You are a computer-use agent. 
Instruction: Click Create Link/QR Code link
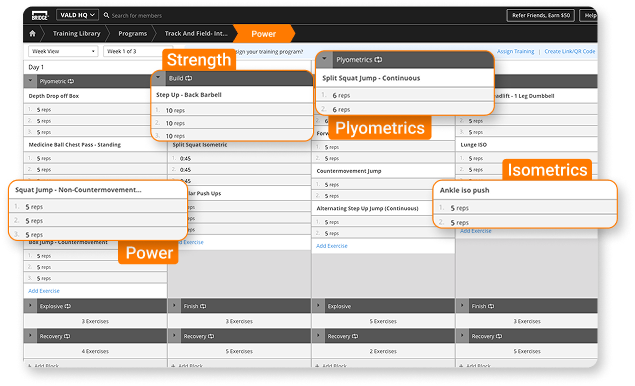click(x=569, y=51)
